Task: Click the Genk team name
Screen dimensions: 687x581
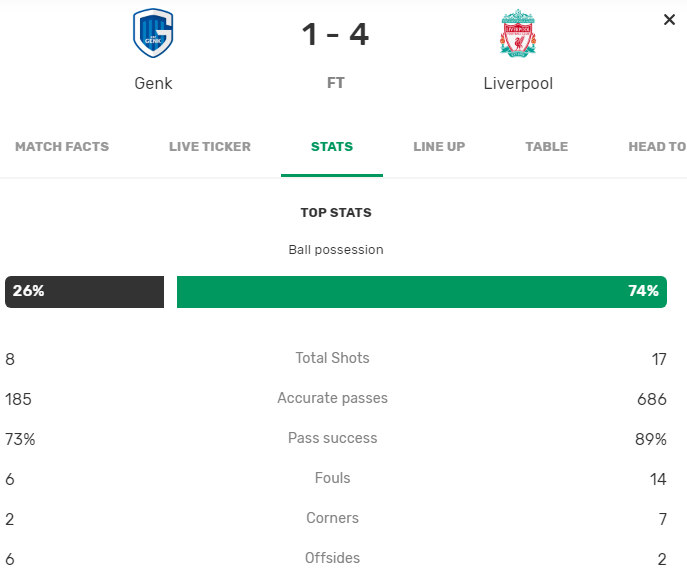Action: click(153, 83)
